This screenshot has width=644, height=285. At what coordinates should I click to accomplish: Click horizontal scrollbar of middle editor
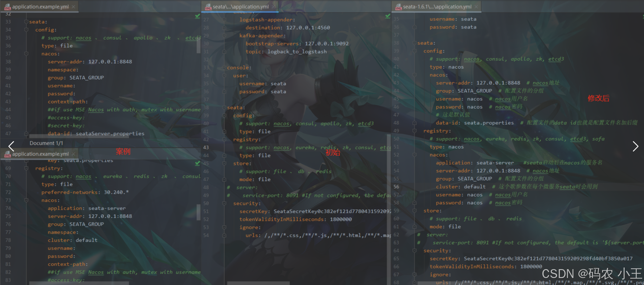pos(258,283)
